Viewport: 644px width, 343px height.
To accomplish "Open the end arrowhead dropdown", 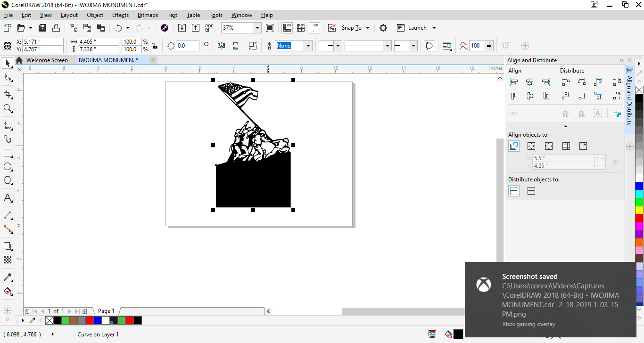I will 413,46.
